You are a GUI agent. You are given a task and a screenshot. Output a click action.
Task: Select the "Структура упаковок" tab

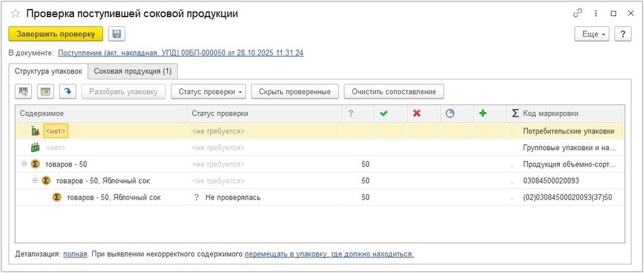coord(48,71)
